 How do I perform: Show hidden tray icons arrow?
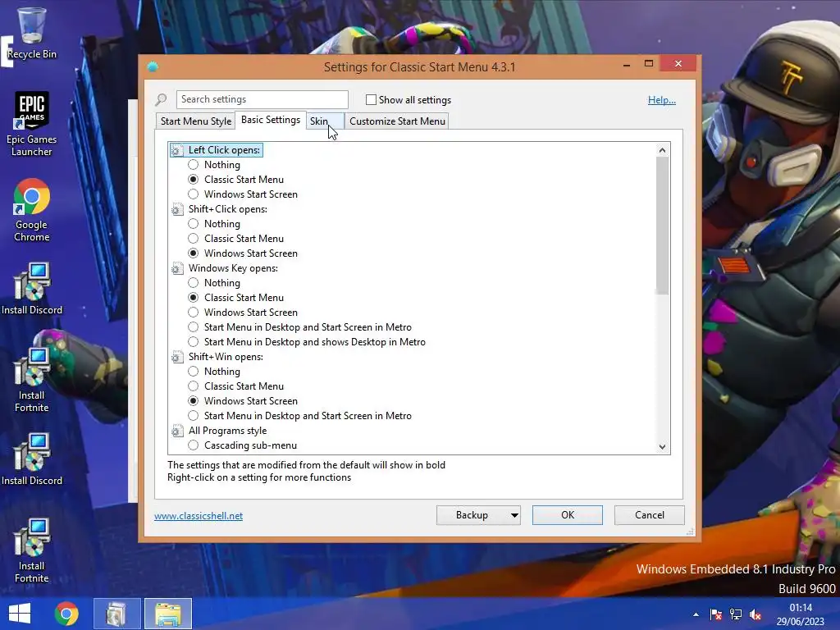[x=696, y=614]
